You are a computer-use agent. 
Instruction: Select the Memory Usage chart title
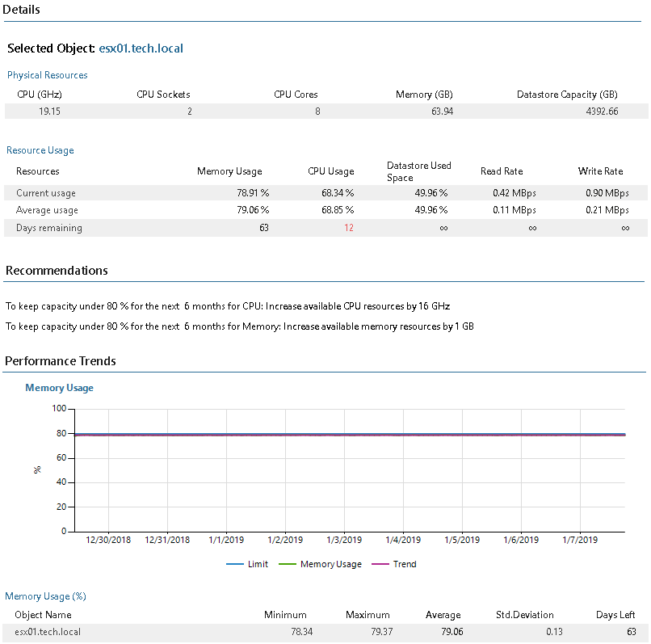coord(60,388)
